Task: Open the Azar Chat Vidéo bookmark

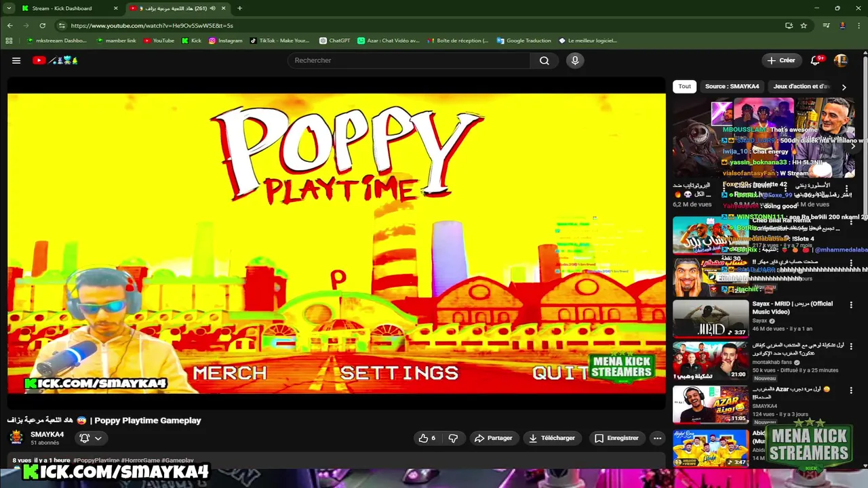Action: point(389,41)
